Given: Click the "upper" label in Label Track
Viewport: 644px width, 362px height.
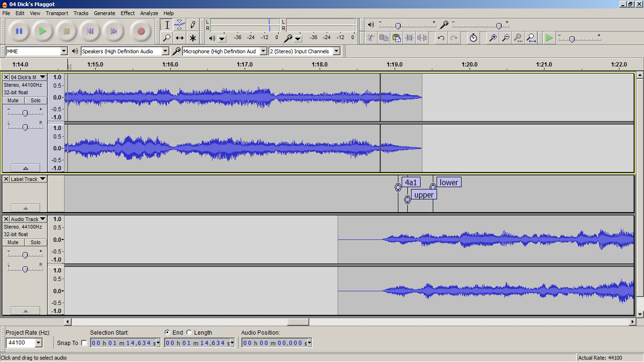Looking at the screenshot, I should pyautogui.click(x=424, y=195).
